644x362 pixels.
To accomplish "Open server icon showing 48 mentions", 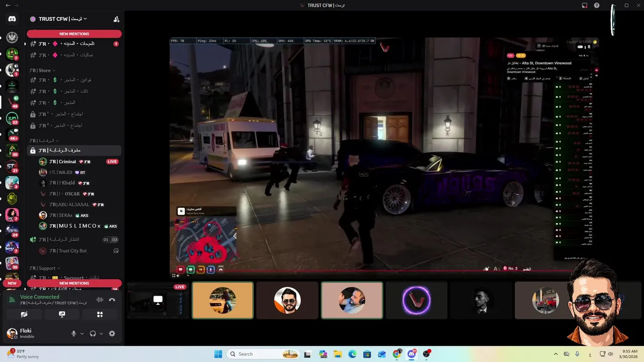I will [12, 102].
